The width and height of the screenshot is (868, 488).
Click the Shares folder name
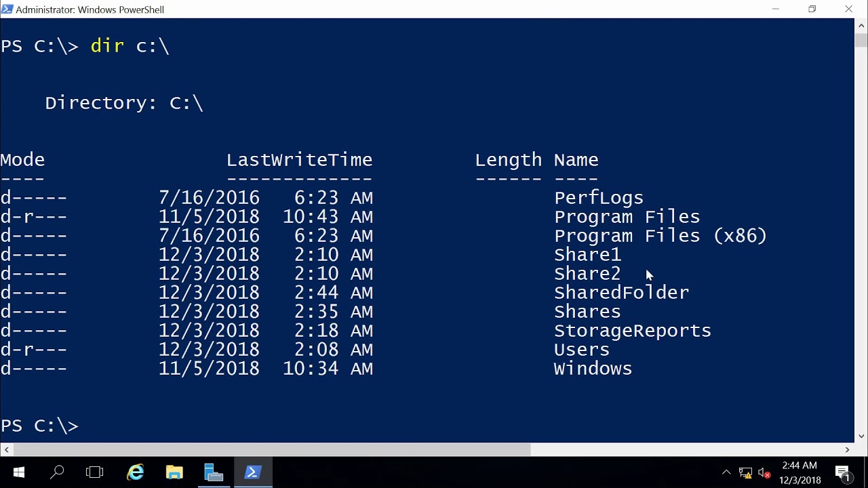point(587,312)
